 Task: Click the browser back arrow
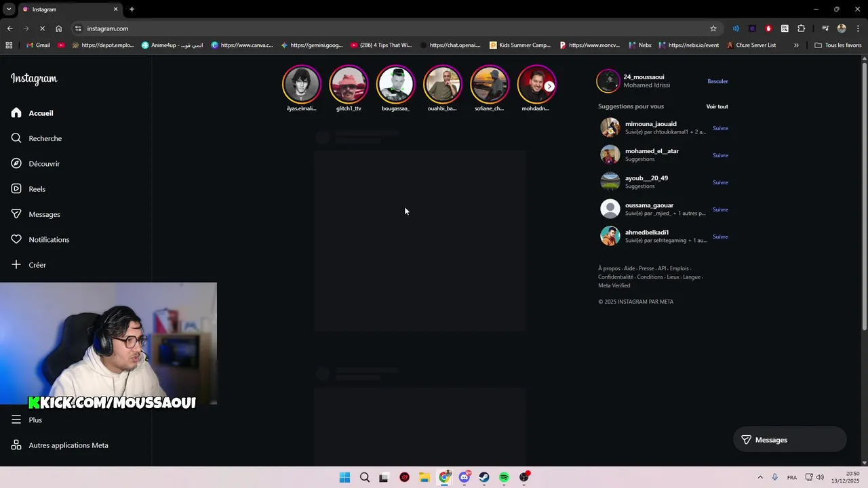pyautogui.click(x=9, y=28)
